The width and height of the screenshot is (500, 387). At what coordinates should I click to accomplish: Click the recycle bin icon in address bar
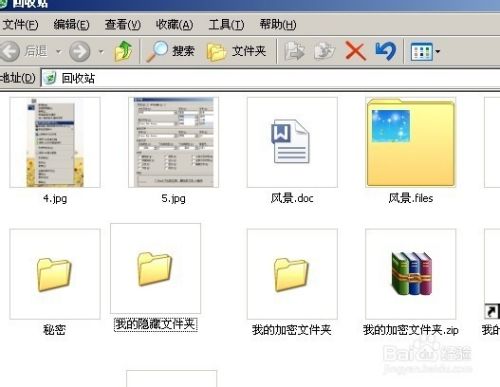coord(50,78)
